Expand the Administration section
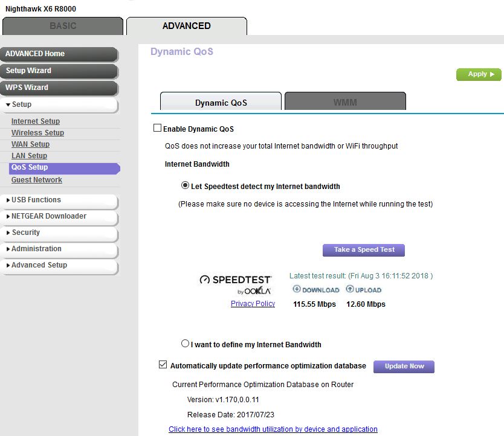Viewport: 504px width, 436px height. 59,249
